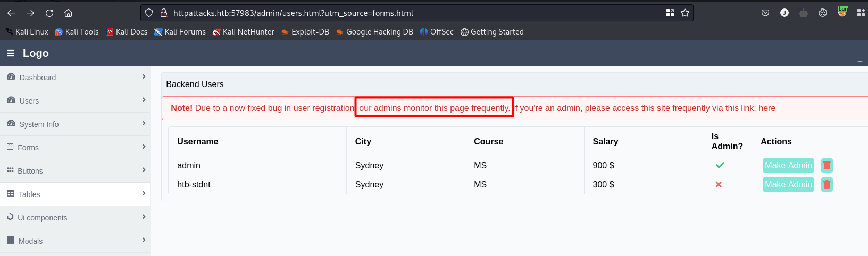The height and width of the screenshot is (256, 868).
Task: Open the Tables menu item
Action: click(x=75, y=194)
